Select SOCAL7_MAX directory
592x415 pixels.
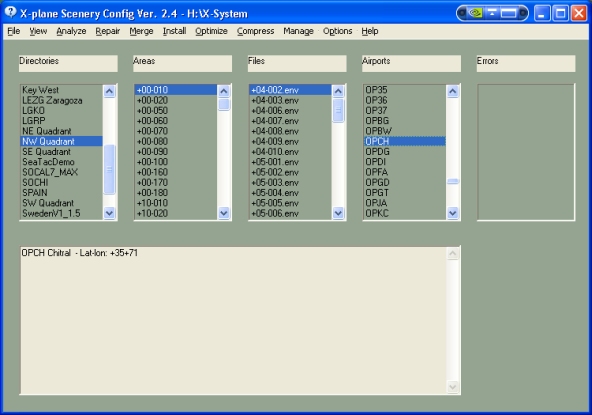tap(61, 172)
